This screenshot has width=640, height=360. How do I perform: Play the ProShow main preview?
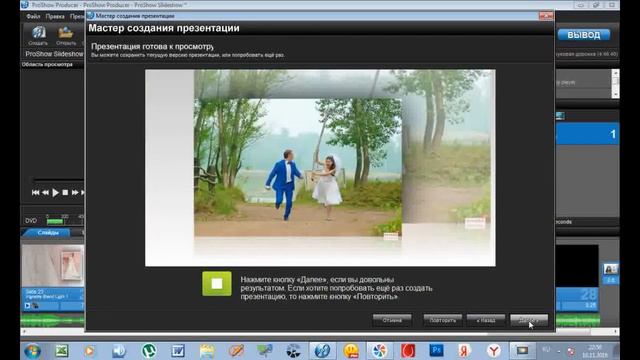[x=56, y=192]
